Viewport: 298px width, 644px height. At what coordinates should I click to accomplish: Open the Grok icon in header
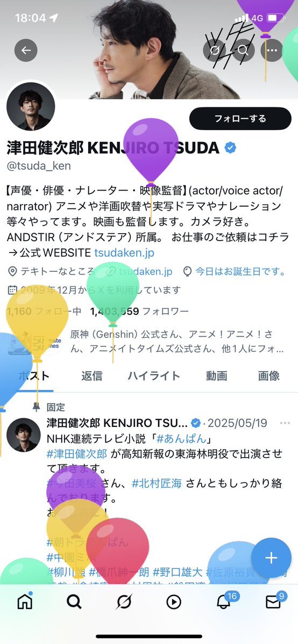tap(215, 50)
